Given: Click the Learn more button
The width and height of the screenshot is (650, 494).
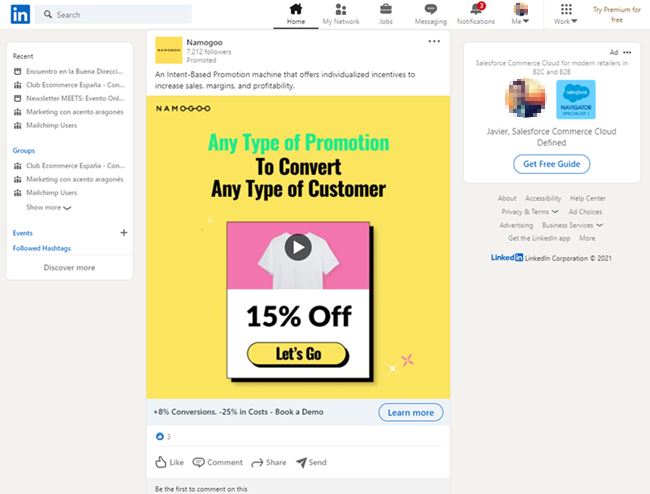Looking at the screenshot, I should (410, 412).
